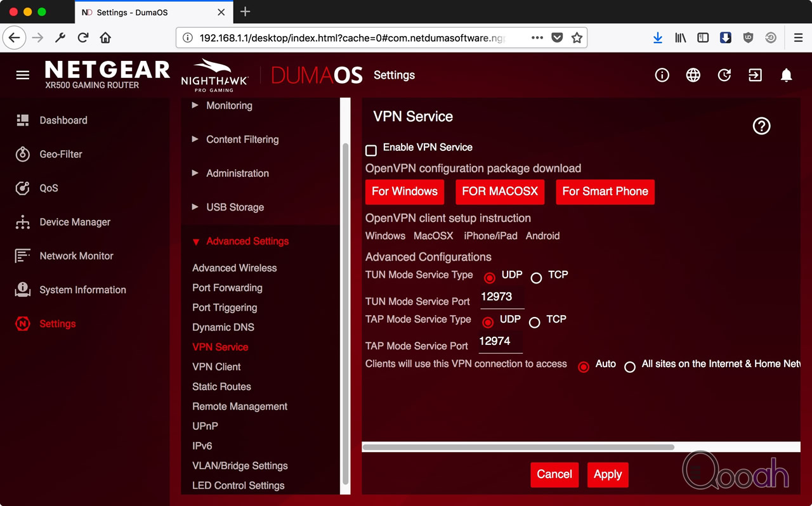812x506 pixels.
Task: Open Geo-Filter from sidebar icon
Action: [x=23, y=154]
